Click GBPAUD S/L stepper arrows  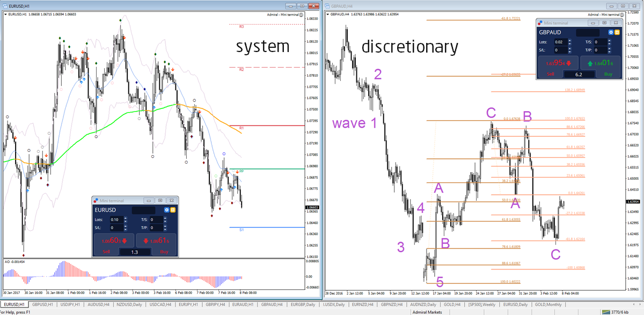pyautogui.click(x=570, y=50)
